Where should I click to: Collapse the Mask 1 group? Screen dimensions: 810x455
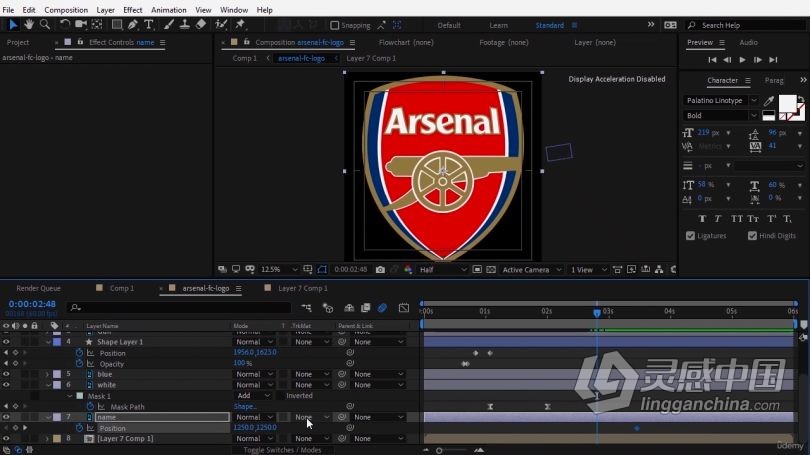point(70,396)
